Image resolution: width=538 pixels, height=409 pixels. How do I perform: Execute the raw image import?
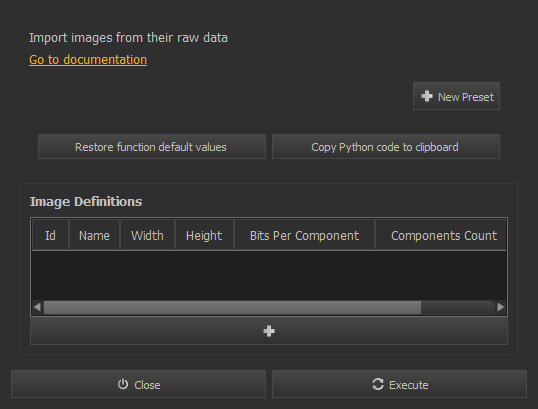point(399,384)
